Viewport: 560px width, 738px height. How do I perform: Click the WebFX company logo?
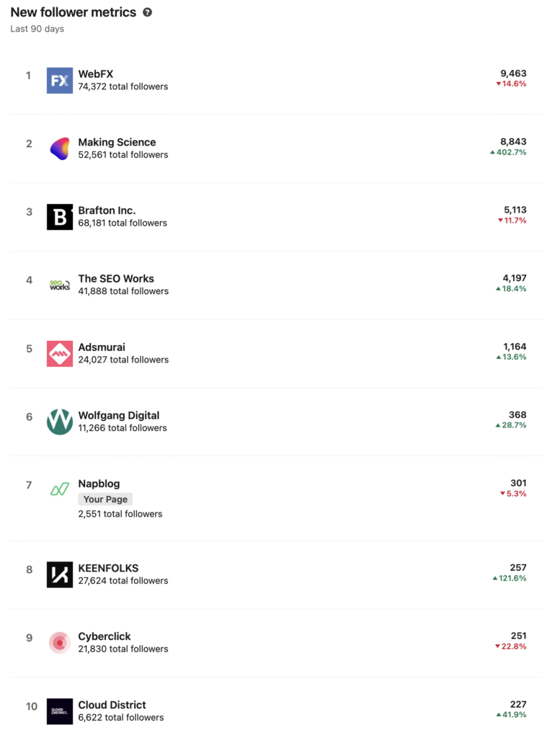point(60,80)
